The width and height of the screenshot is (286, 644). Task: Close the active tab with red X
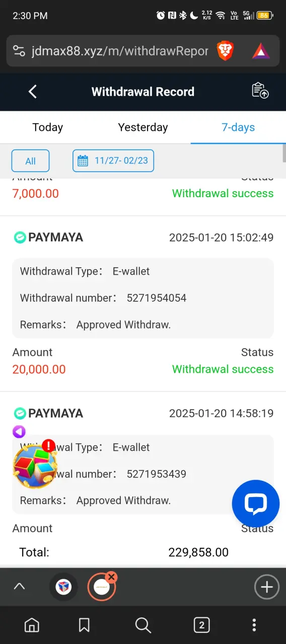pyautogui.click(x=112, y=577)
